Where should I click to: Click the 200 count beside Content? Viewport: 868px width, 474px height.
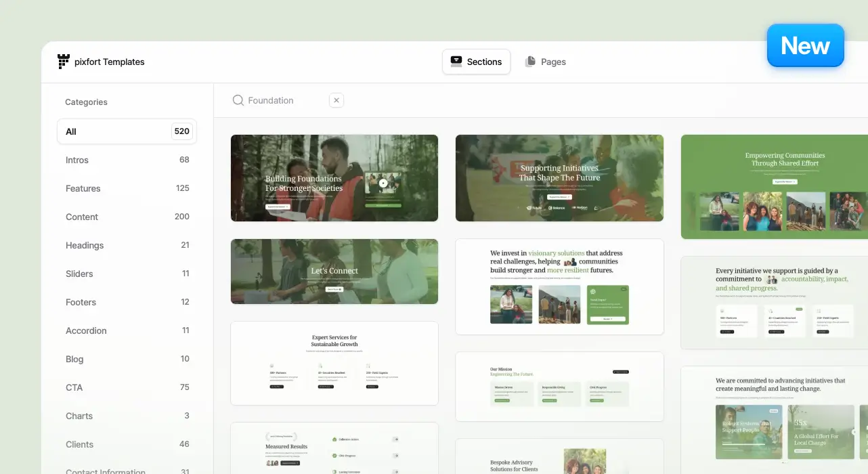coord(182,217)
